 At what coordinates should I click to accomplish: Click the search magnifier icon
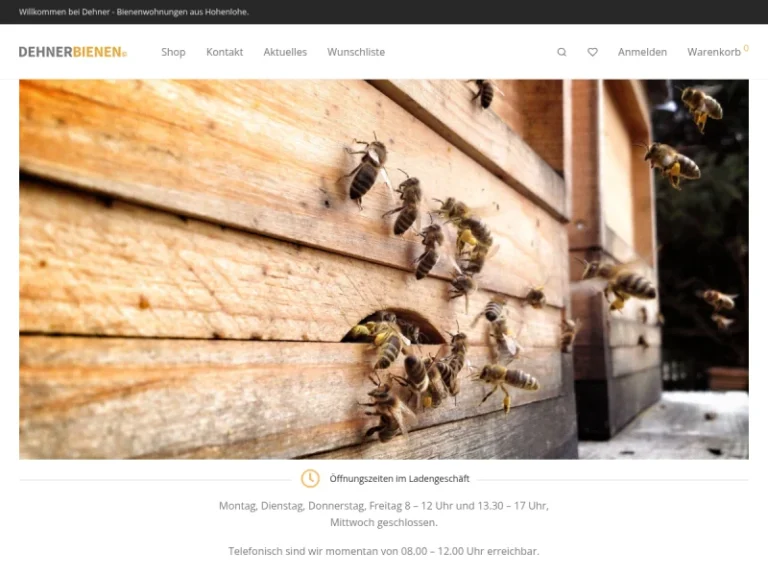click(x=561, y=52)
